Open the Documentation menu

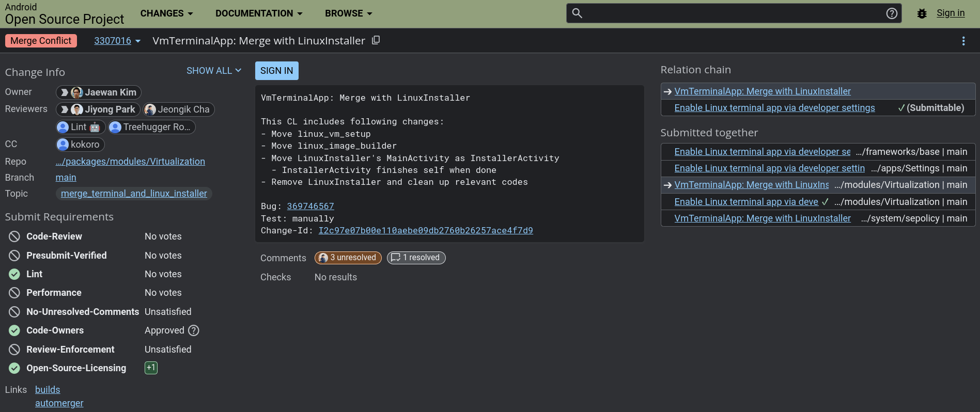[x=259, y=13]
